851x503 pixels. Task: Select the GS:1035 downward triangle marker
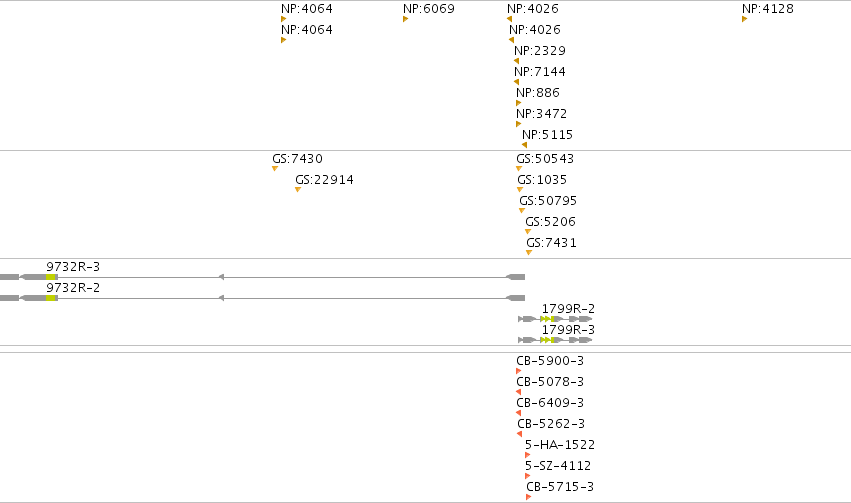(520, 189)
